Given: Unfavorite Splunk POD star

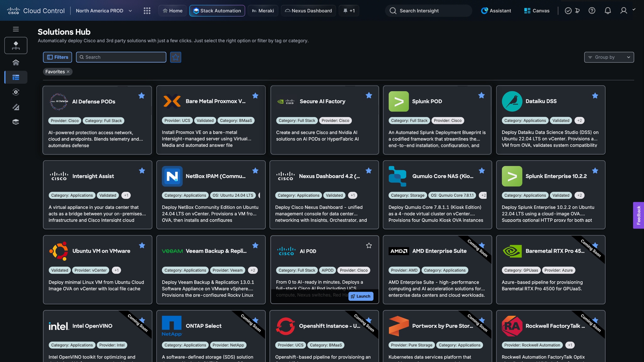Looking at the screenshot, I should (481, 95).
